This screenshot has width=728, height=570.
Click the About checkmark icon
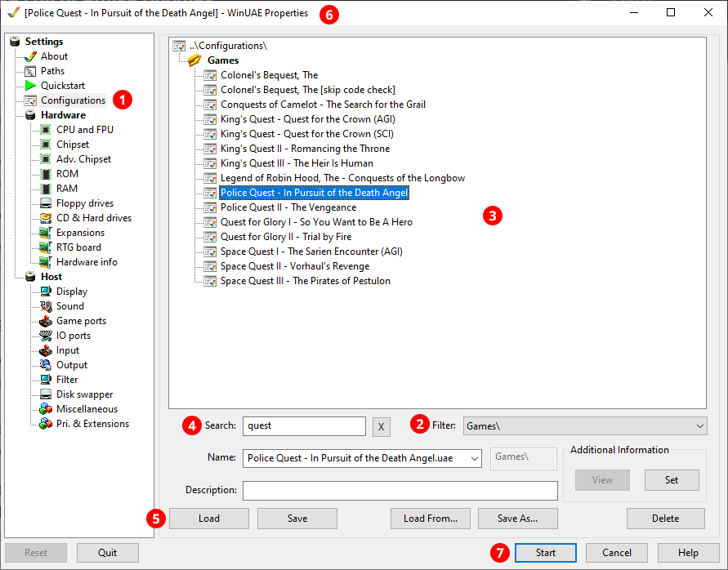30,56
